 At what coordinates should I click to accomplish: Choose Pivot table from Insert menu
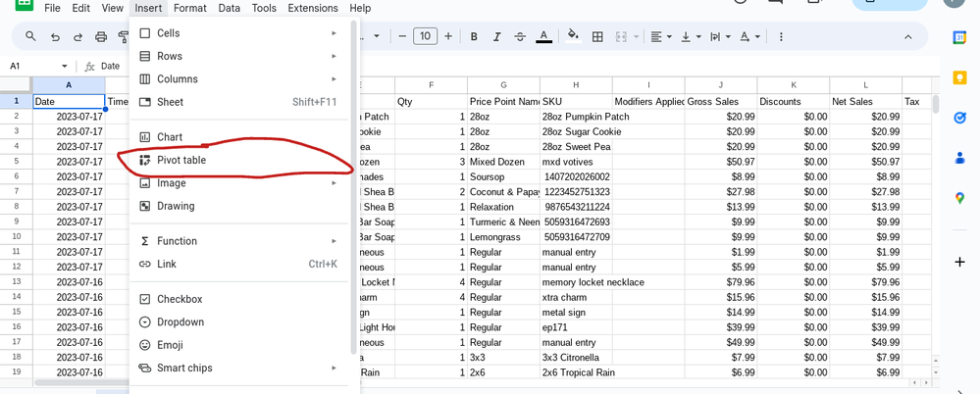(240, 160)
